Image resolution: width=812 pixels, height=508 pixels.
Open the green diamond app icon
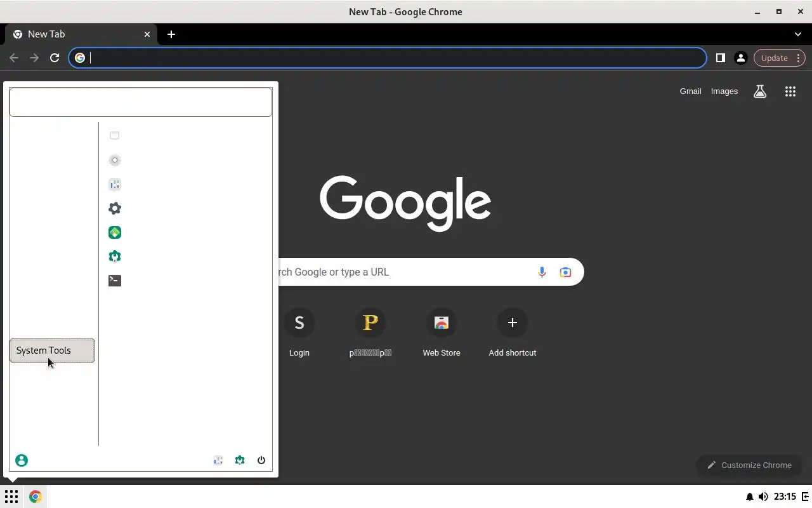click(115, 232)
